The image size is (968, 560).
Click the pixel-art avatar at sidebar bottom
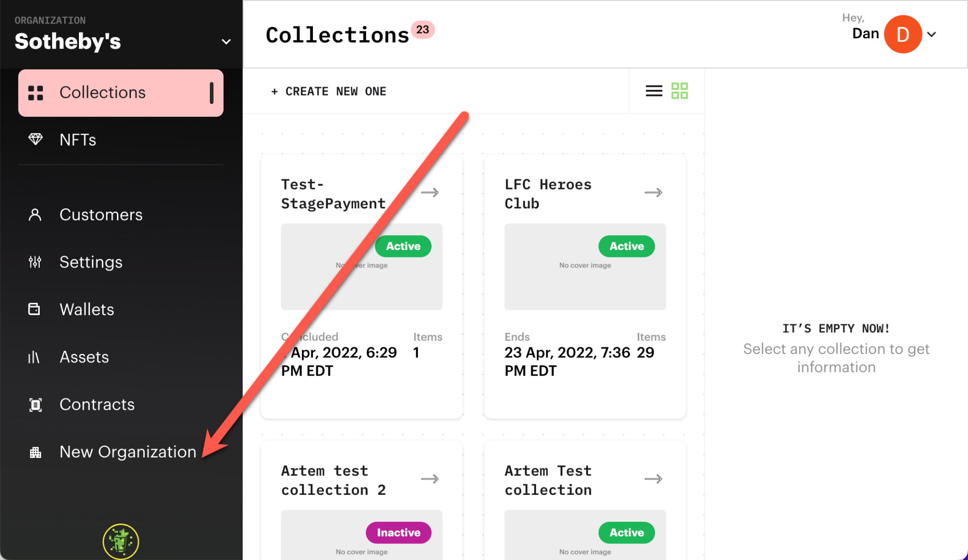pyautogui.click(x=121, y=541)
